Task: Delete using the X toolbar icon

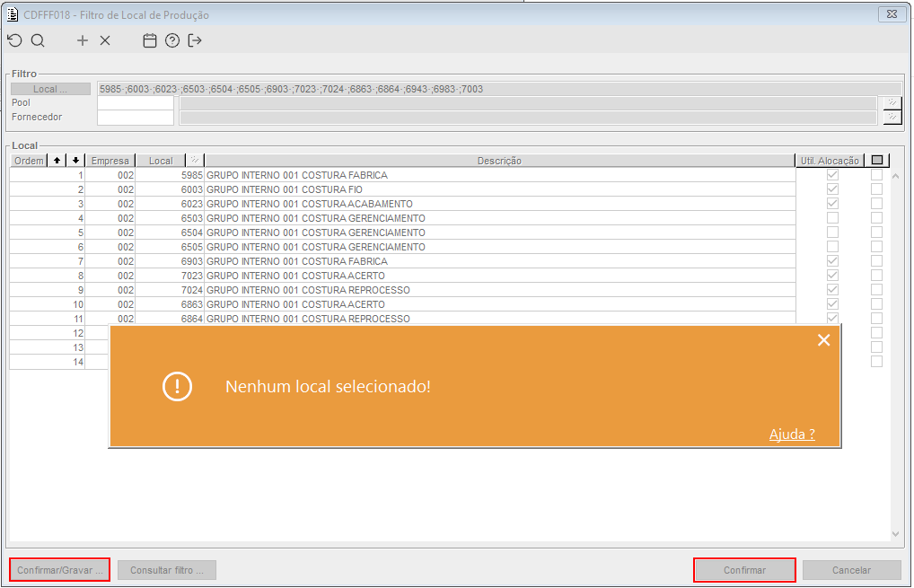Action: tap(105, 40)
